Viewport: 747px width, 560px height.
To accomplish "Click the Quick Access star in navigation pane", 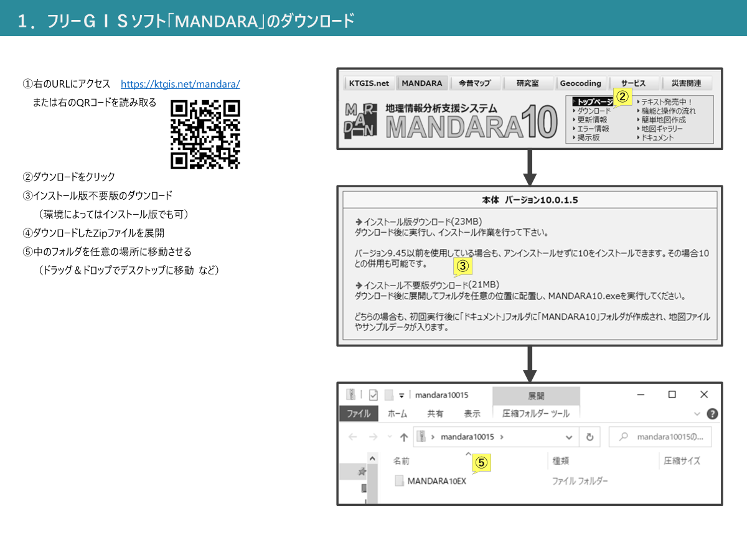I will click(x=362, y=472).
